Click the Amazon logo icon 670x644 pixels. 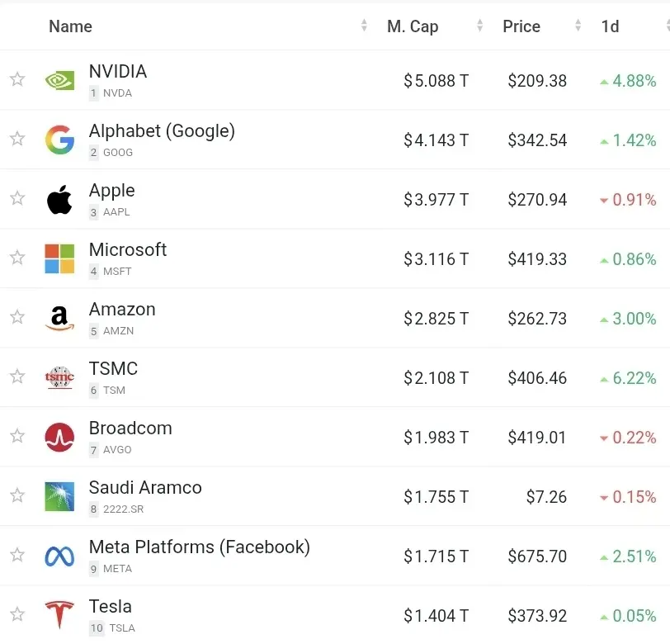(x=59, y=317)
